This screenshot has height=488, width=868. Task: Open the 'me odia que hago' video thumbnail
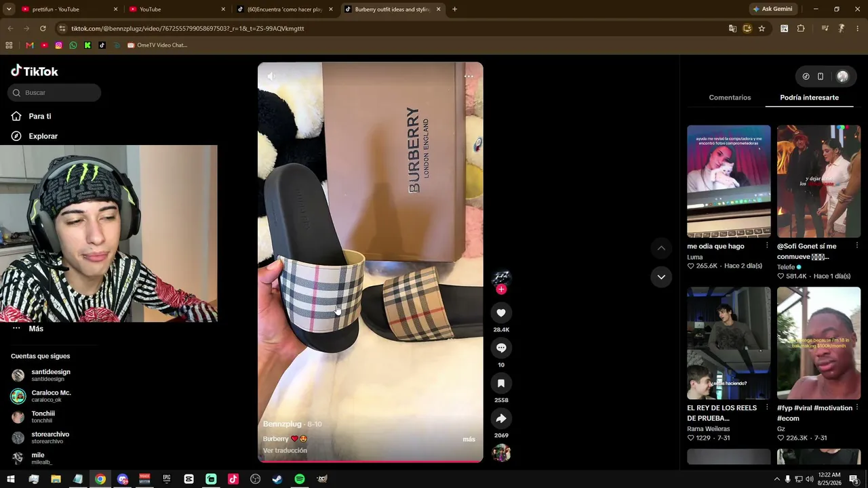[x=729, y=181]
